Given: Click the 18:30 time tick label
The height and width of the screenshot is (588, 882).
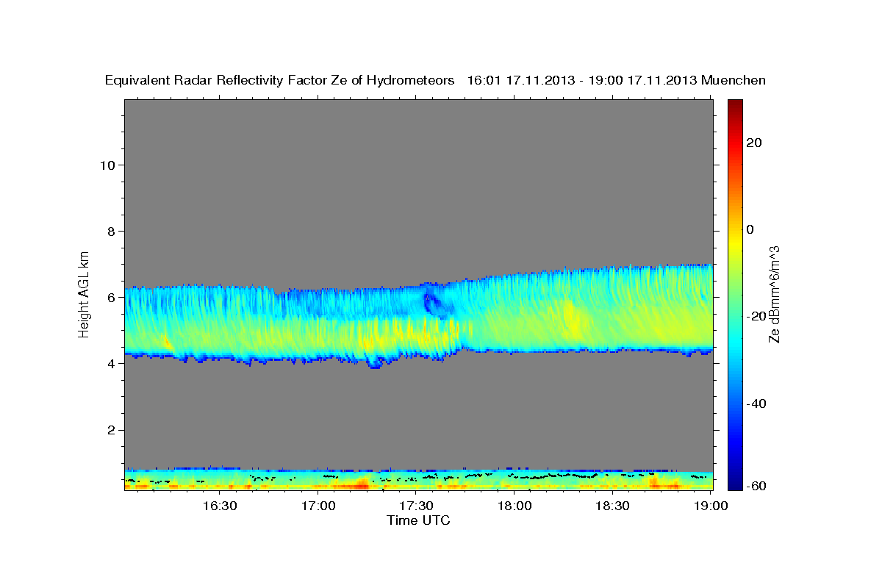Looking at the screenshot, I should tap(612, 506).
